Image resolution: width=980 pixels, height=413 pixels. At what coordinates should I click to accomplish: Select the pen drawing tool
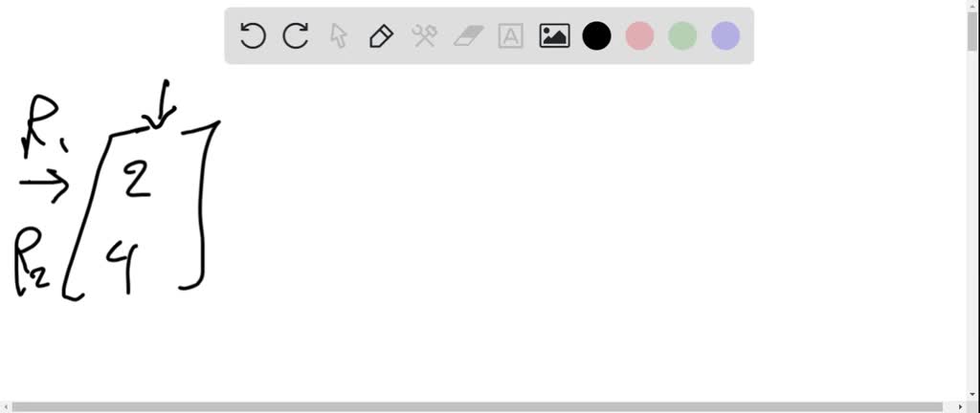(381, 36)
